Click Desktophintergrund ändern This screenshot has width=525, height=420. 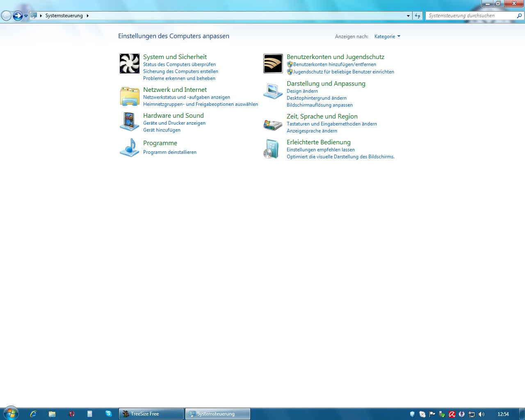317,98
